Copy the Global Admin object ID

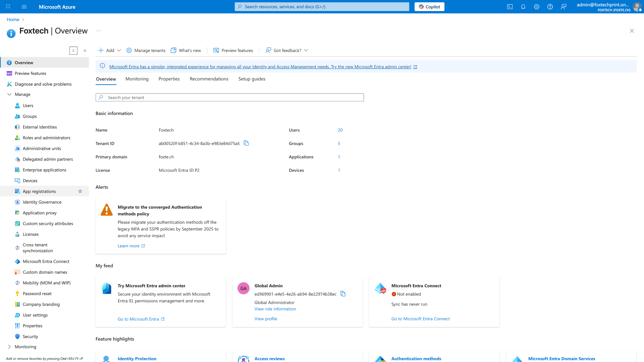pos(343,294)
